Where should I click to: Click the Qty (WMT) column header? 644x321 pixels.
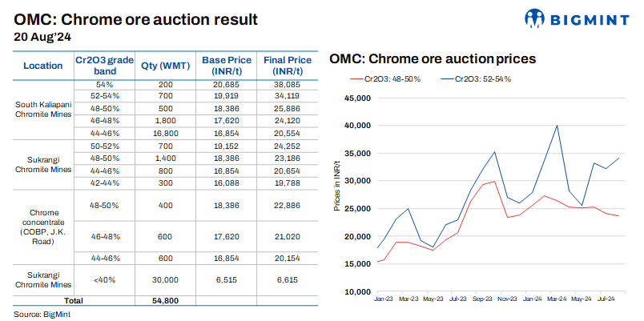click(165, 66)
